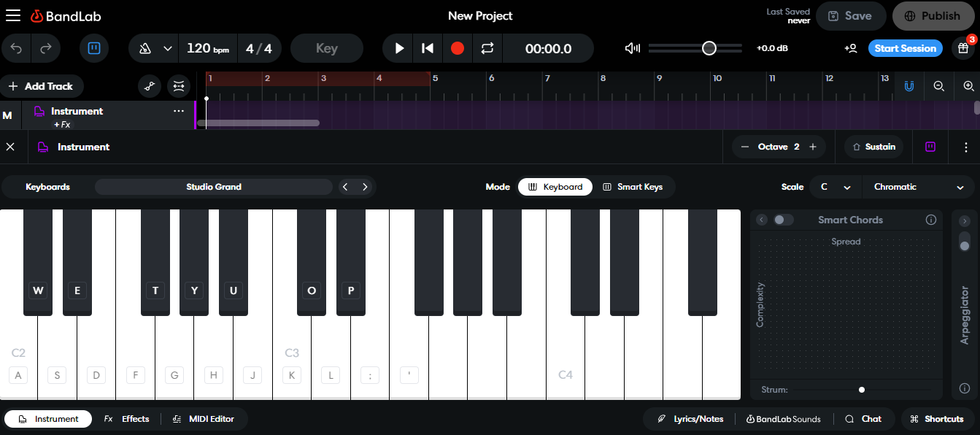Zoom out of the timeline
This screenshot has width=980, height=435.
(x=938, y=86)
